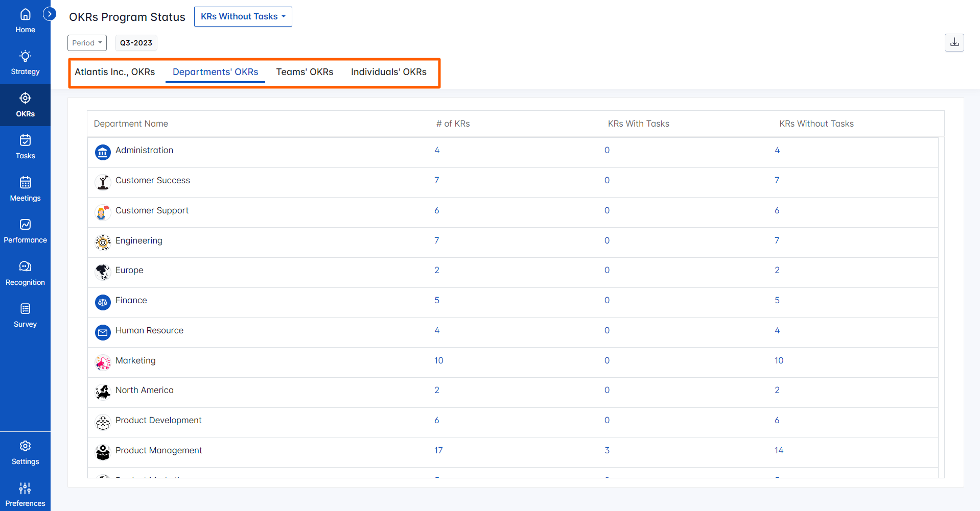Open Settings gear in sidebar
Screen dimensions: 980x511
pyautogui.click(x=25, y=453)
